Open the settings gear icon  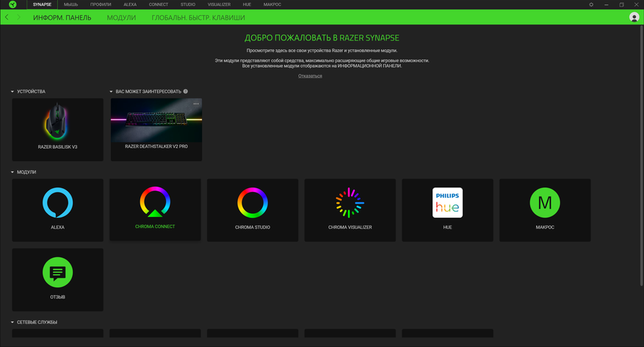tap(591, 4)
